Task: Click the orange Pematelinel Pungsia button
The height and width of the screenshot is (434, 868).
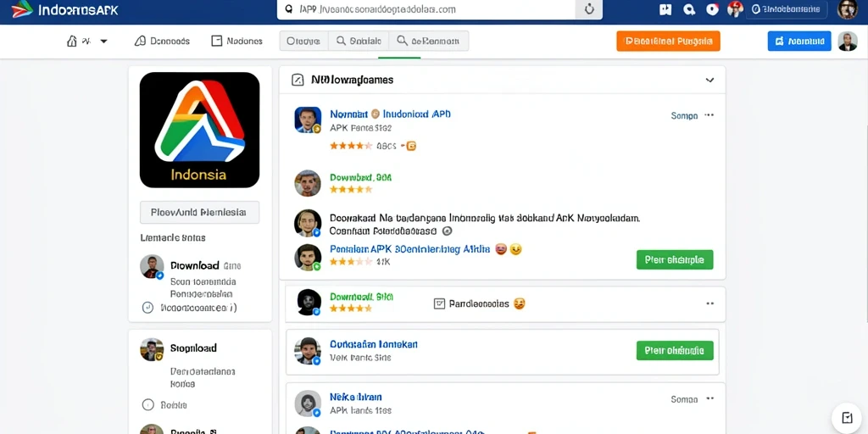Action: coord(668,41)
